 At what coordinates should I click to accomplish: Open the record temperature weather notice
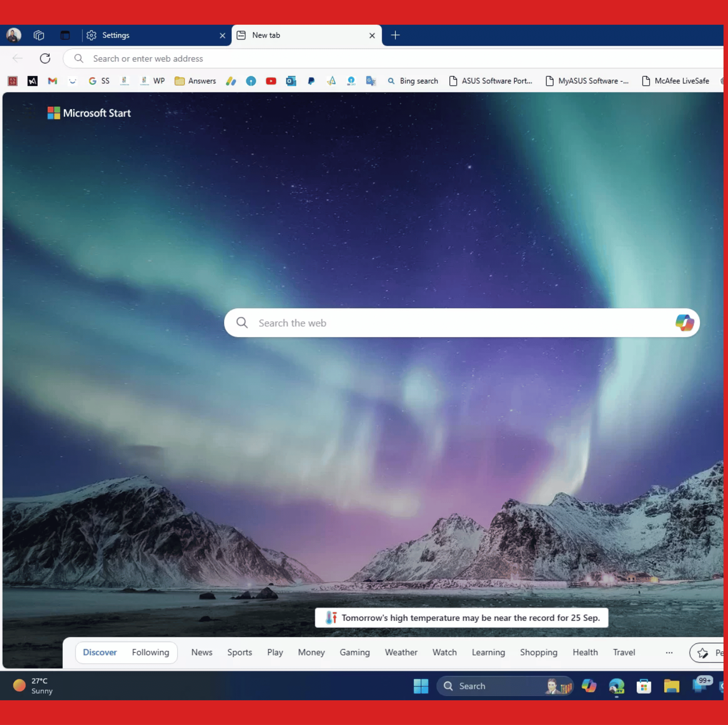click(x=462, y=618)
